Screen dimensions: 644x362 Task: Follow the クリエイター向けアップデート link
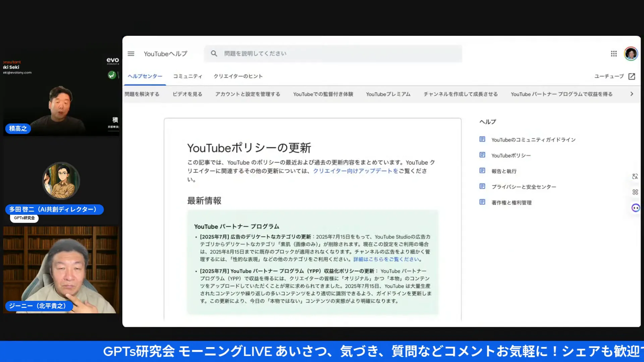point(356,171)
